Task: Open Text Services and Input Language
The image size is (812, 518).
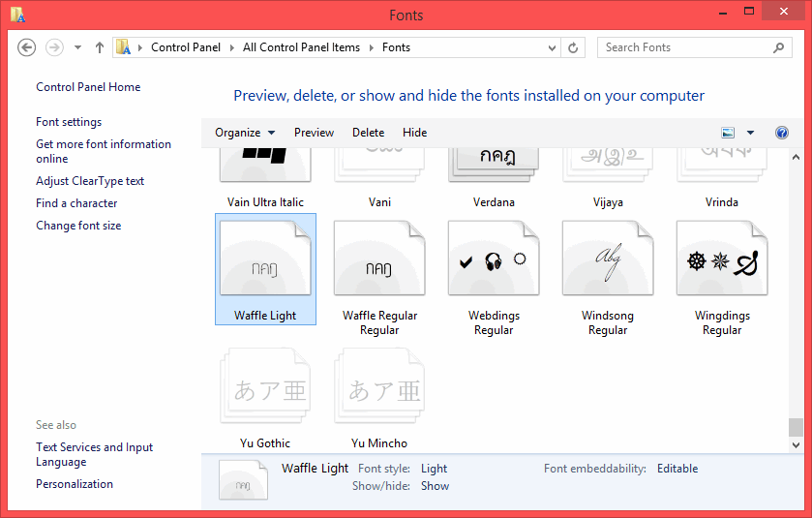Action: coord(94,454)
